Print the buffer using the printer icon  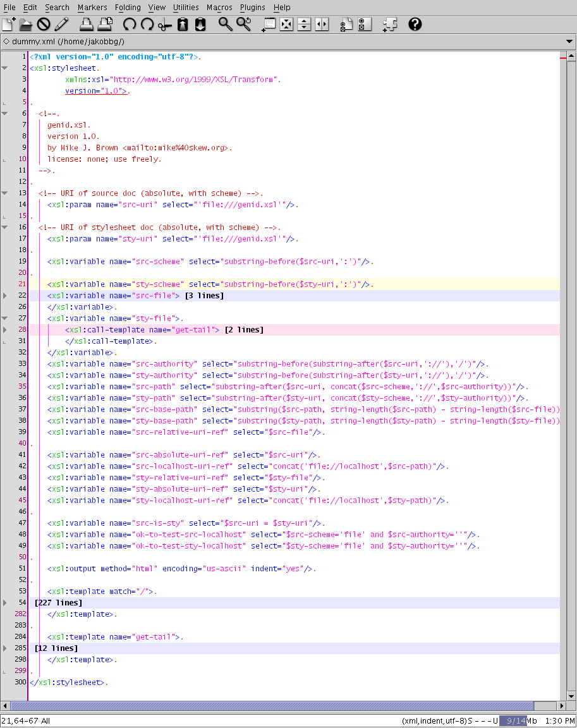pyautogui.click(x=86, y=24)
